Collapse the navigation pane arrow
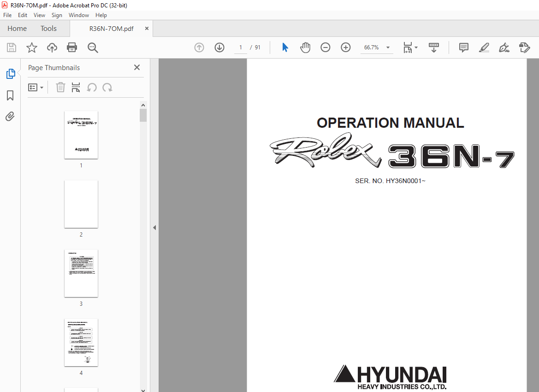 coord(154,227)
